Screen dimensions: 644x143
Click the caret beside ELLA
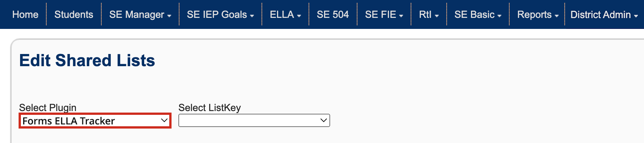299,16
